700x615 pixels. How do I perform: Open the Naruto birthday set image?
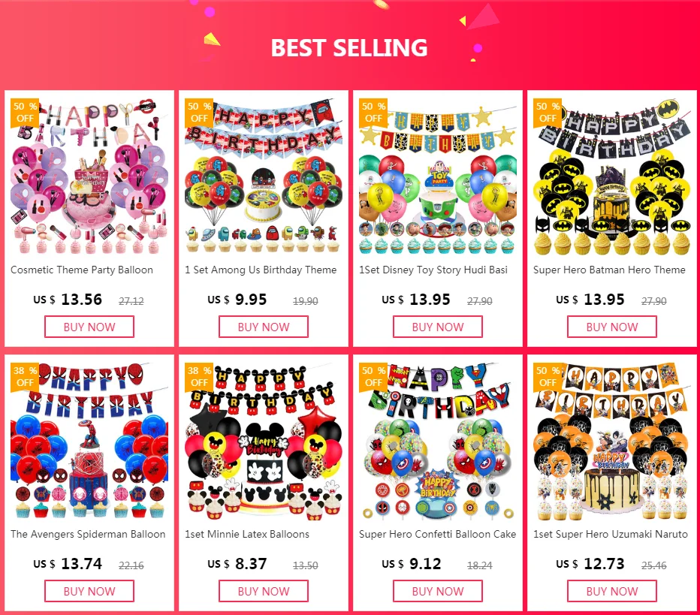coord(612,442)
